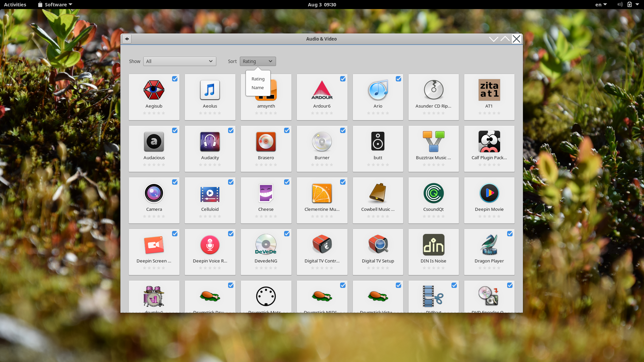Screen dimensions: 644x362
Task: Open the Audacity headphones icon
Action: [210, 141]
